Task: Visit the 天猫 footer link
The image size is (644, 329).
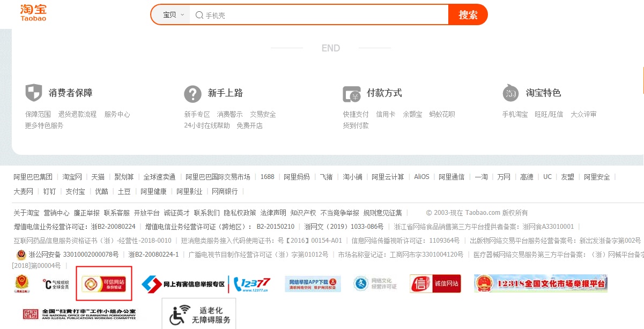Action: (98, 177)
